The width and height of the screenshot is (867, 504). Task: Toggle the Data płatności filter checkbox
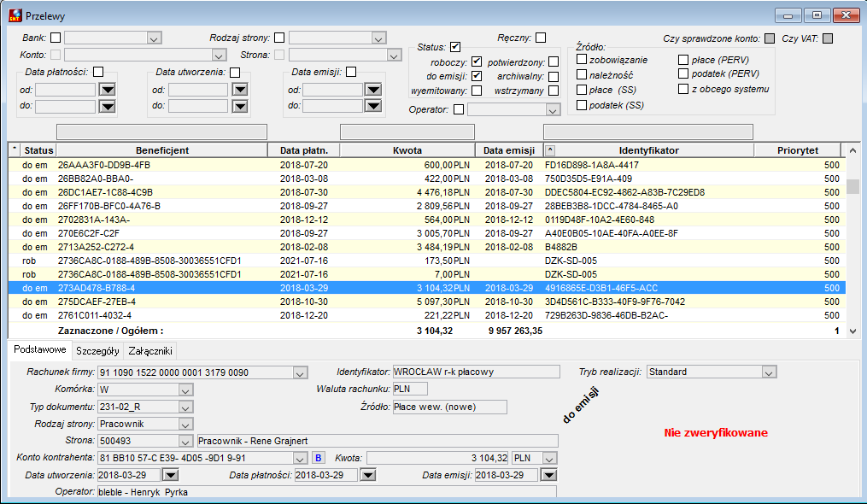[x=98, y=72]
